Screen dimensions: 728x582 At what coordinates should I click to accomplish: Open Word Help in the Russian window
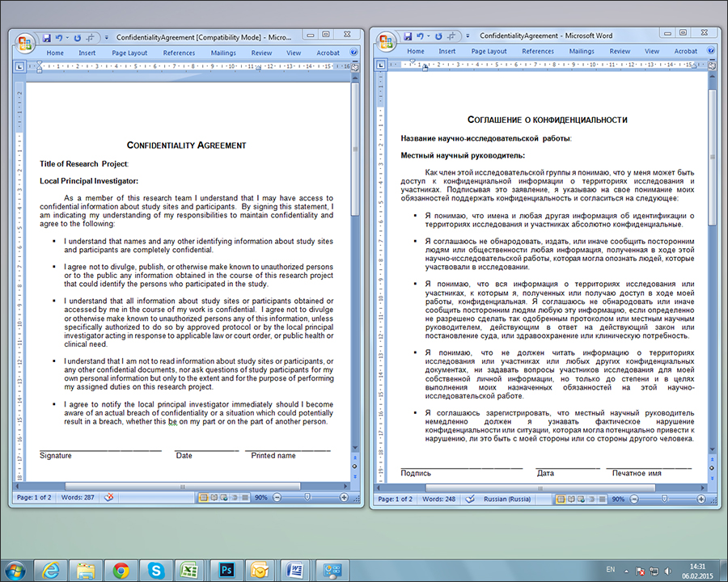[711, 51]
